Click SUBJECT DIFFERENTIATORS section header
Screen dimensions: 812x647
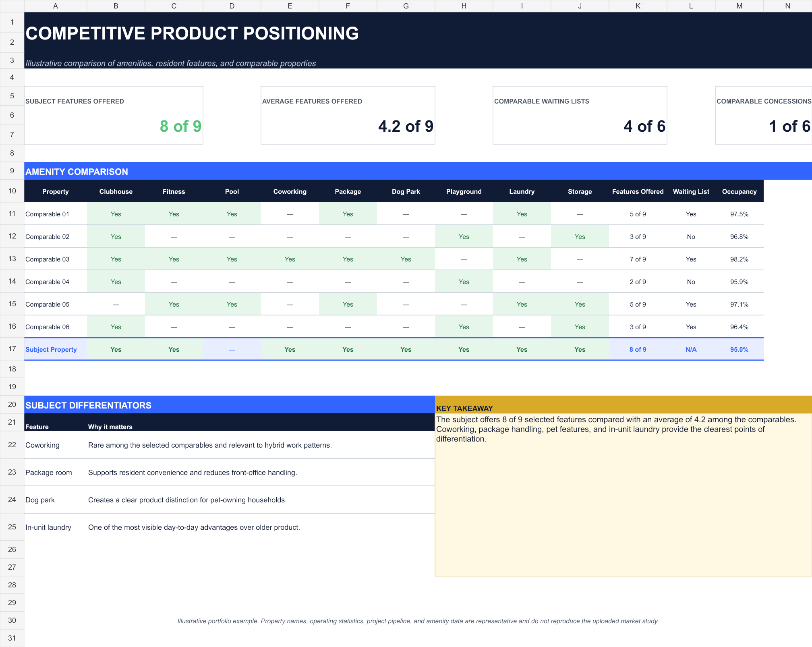[x=230, y=405]
